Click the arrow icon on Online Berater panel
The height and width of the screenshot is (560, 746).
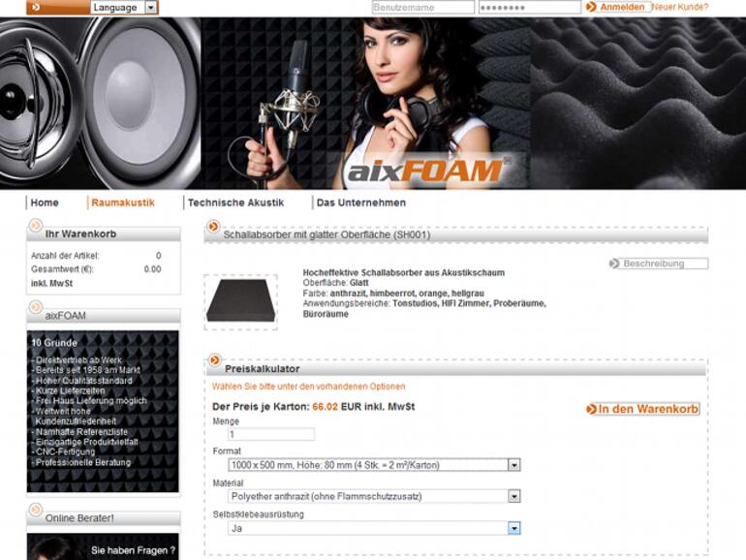tap(35, 510)
